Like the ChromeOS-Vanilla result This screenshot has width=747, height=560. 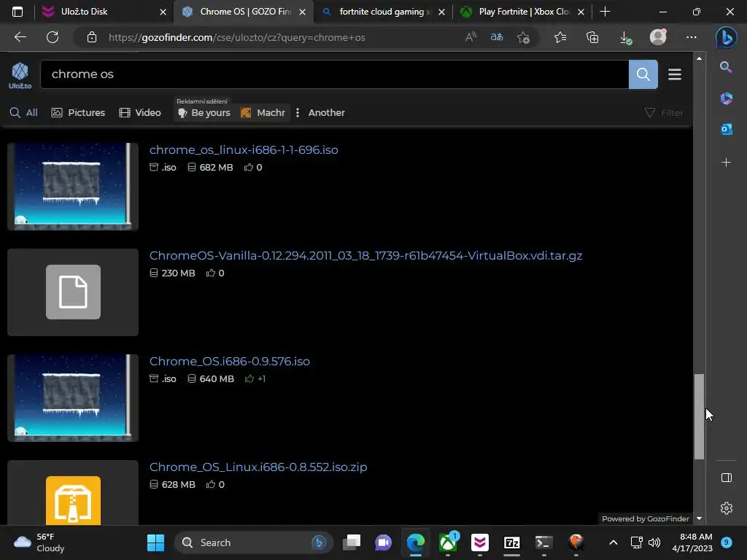tap(210, 273)
